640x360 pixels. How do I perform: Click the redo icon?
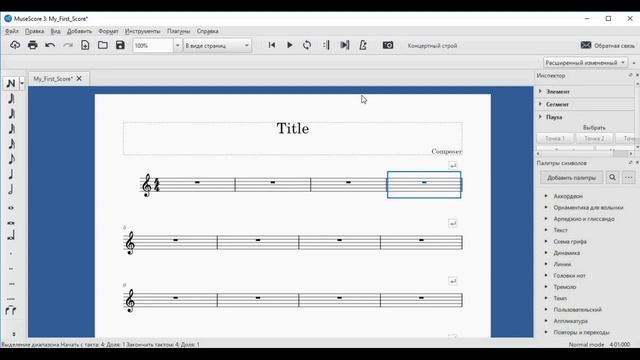click(68, 45)
